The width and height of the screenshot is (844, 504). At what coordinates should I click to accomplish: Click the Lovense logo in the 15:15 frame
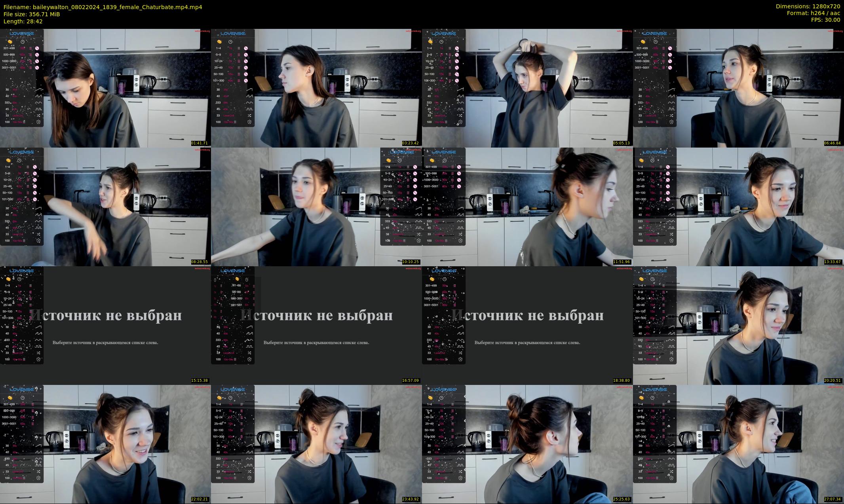[22, 271]
